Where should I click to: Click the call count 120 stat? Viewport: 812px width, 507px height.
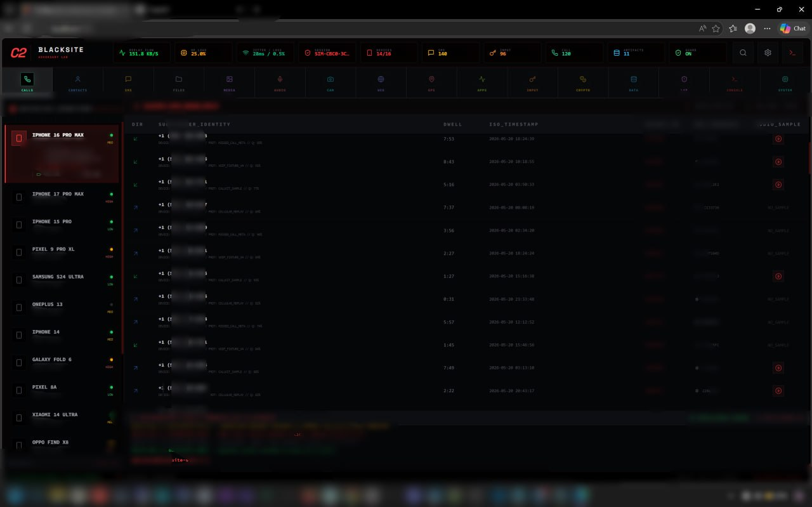tap(575, 53)
